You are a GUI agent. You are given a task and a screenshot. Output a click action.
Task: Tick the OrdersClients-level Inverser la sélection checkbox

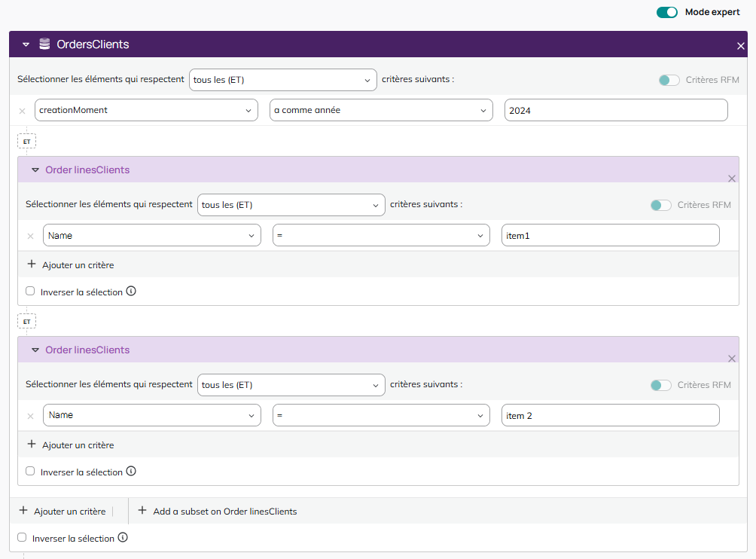coord(22,537)
